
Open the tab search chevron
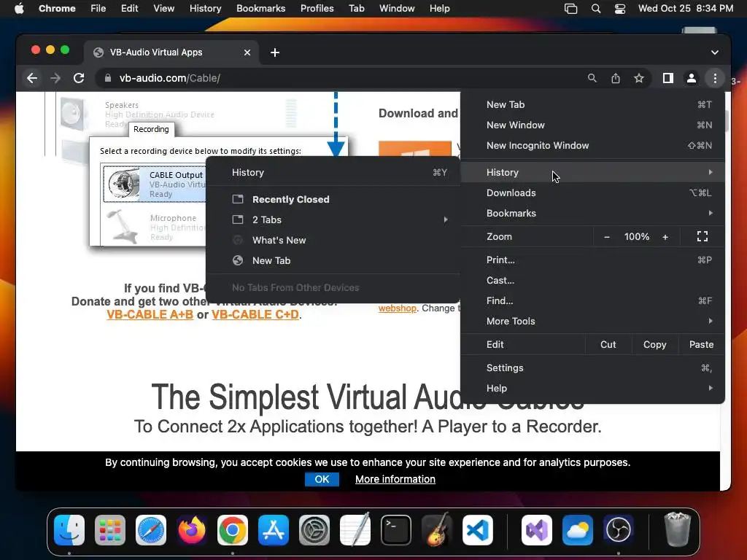(715, 52)
